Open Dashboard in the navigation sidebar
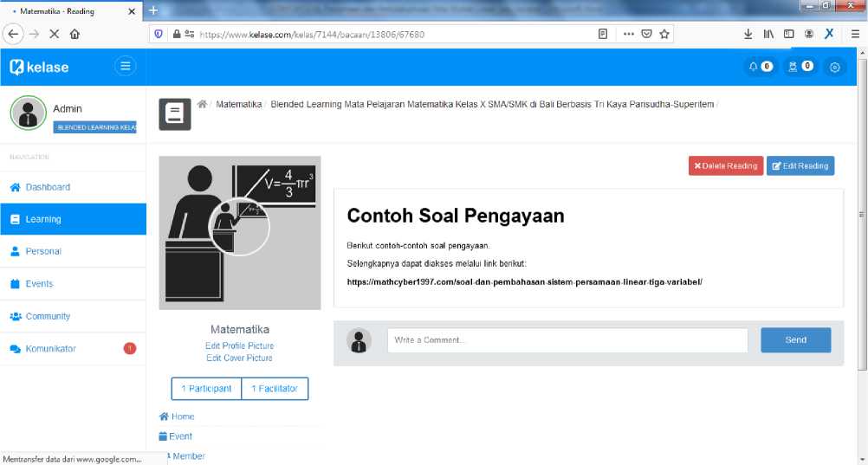This screenshot has height=465, width=868. click(x=73, y=187)
